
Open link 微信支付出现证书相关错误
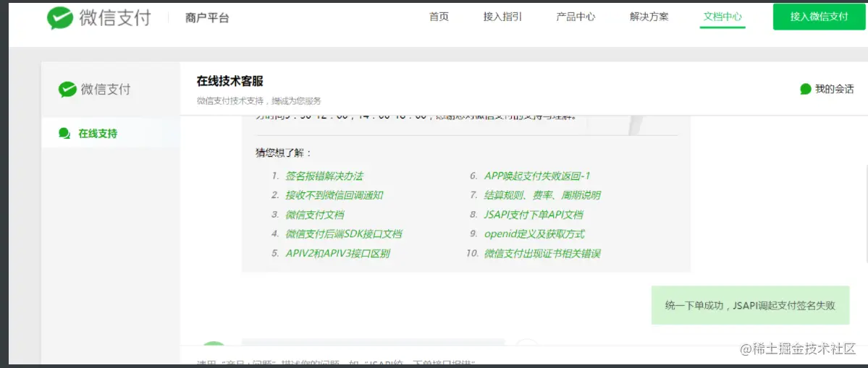542,253
